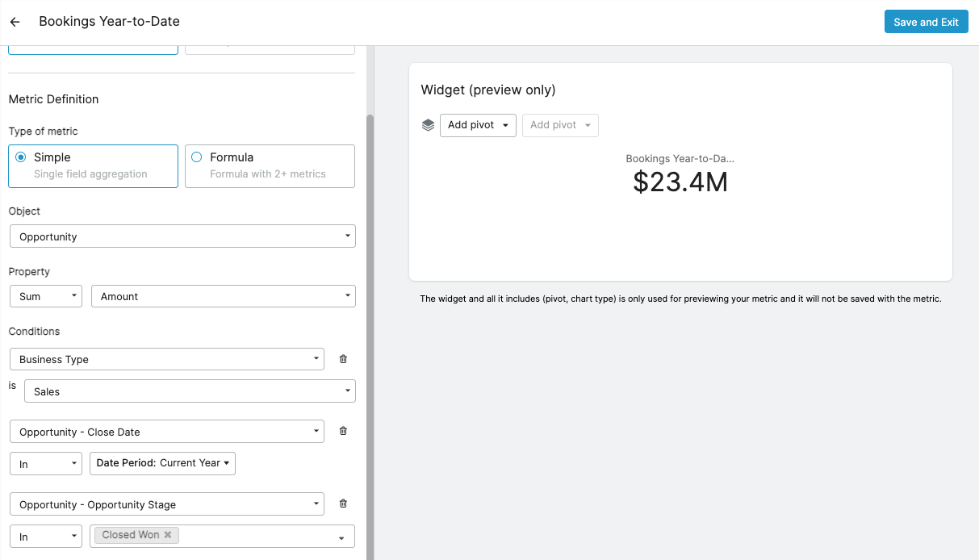Open the Amount property dropdown
This screenshot has height=560, width=979.
224,296
